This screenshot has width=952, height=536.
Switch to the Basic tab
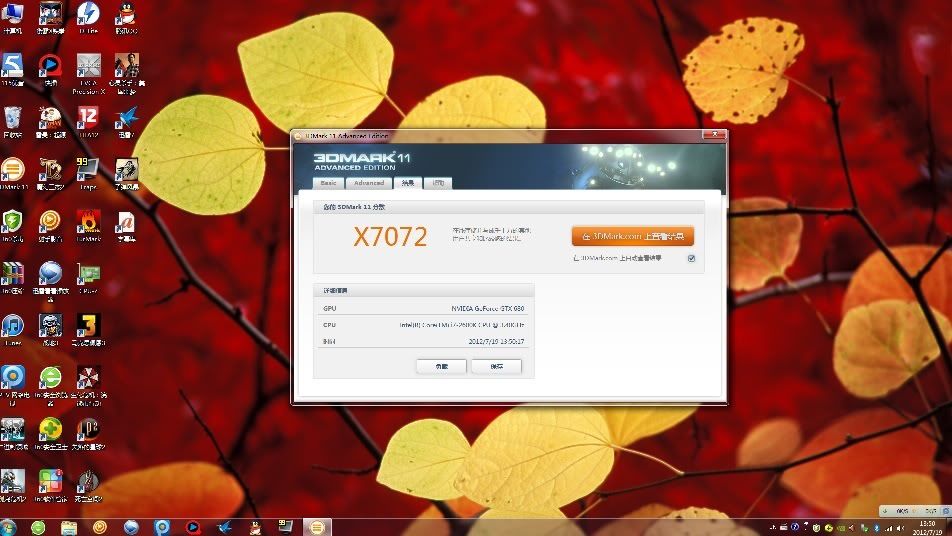click(x=328, y=183)
